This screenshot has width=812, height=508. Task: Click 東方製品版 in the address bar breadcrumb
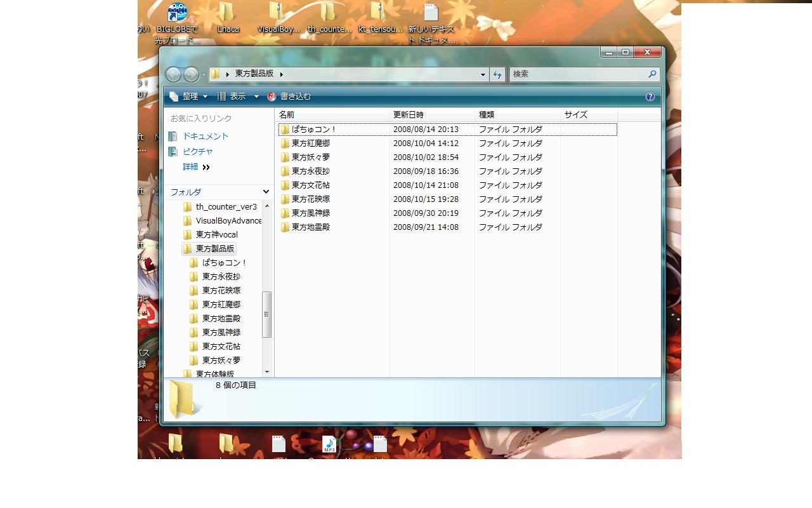tap(254, 74)
